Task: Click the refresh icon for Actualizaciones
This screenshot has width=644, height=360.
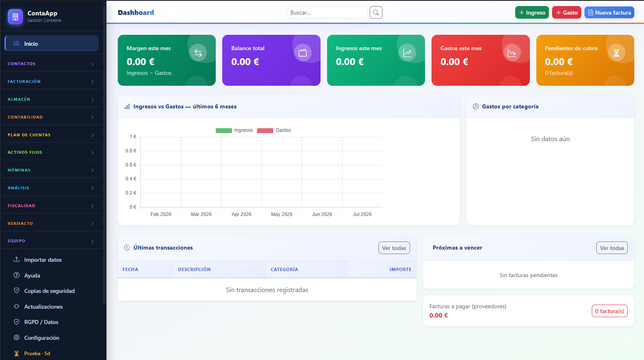Action: click(x=17, y=306)
